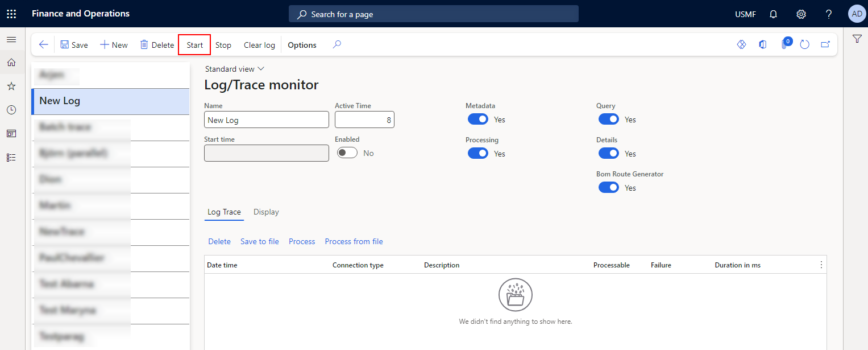
Task: Click Clear log in the action pane
Action: 259,45
